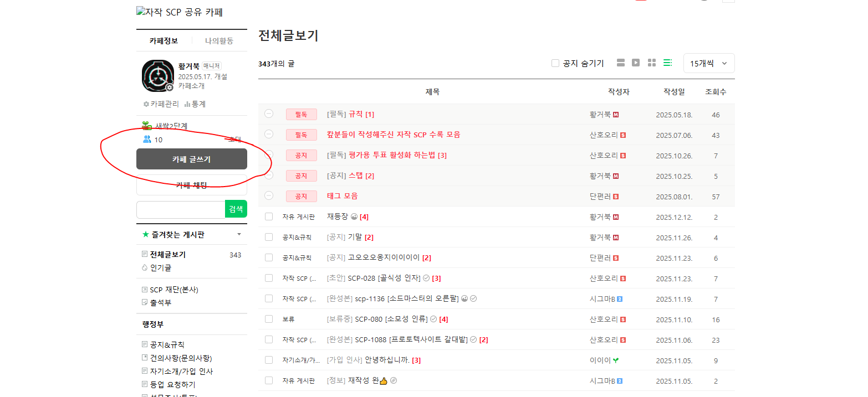Open 카페관리 cafe management
868x397 pixels.
pyautogui.click(x=161, y=104)
